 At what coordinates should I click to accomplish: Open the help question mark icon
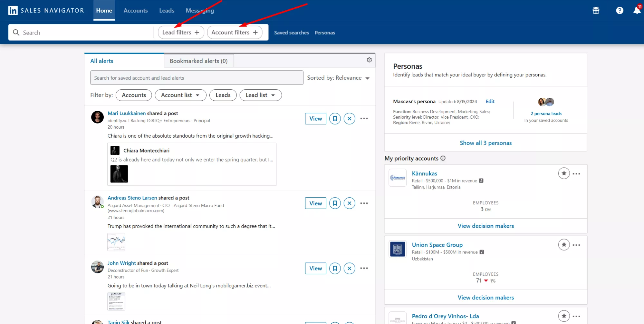tap(620, 11)
